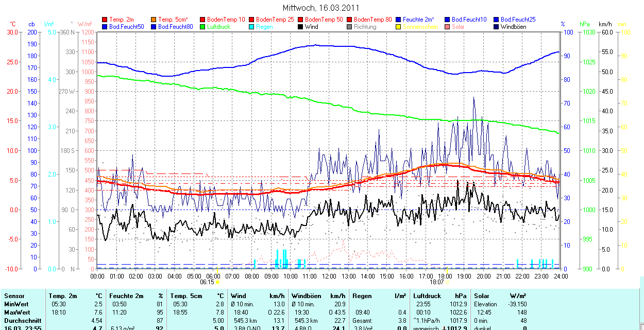
Task: Select the yellow Sonnenschein legend marker
Action: click(x=399, y=27)
